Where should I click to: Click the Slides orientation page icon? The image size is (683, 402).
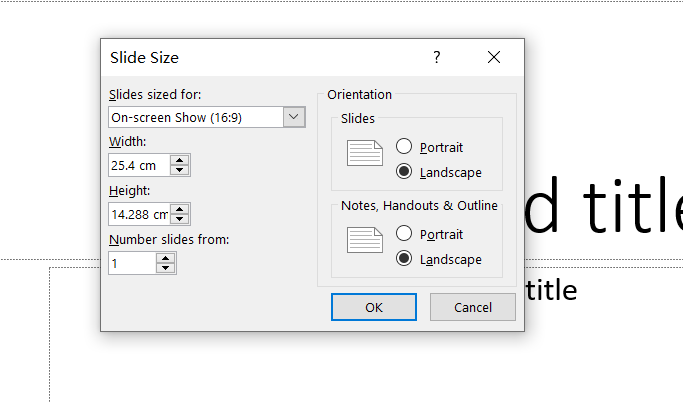pos(364,153)
